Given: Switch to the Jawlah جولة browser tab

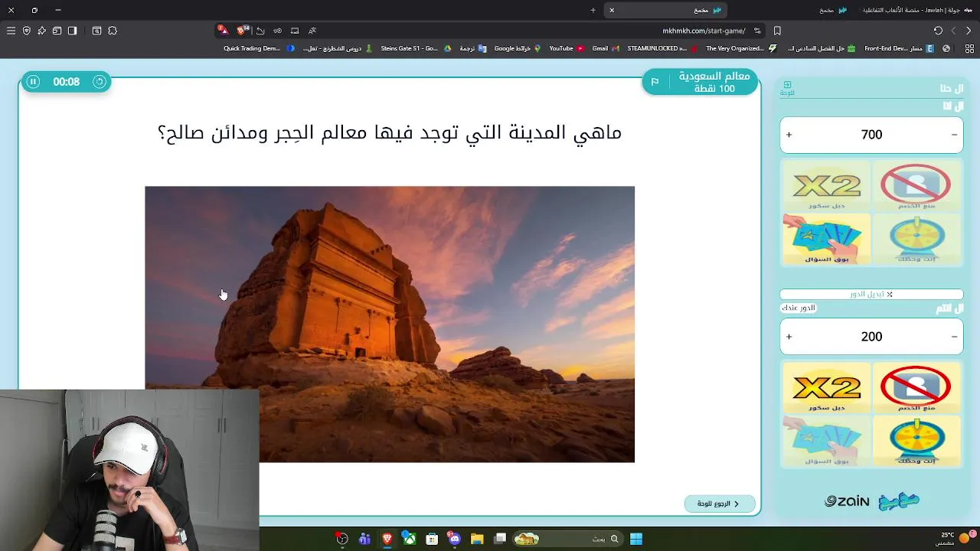Looking at the screenshot, I should [917, 10].
